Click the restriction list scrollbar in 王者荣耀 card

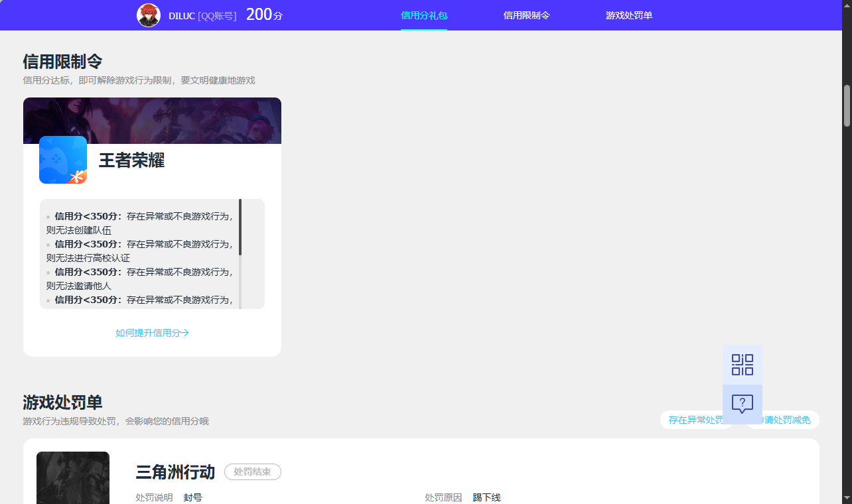coord(240,227)
